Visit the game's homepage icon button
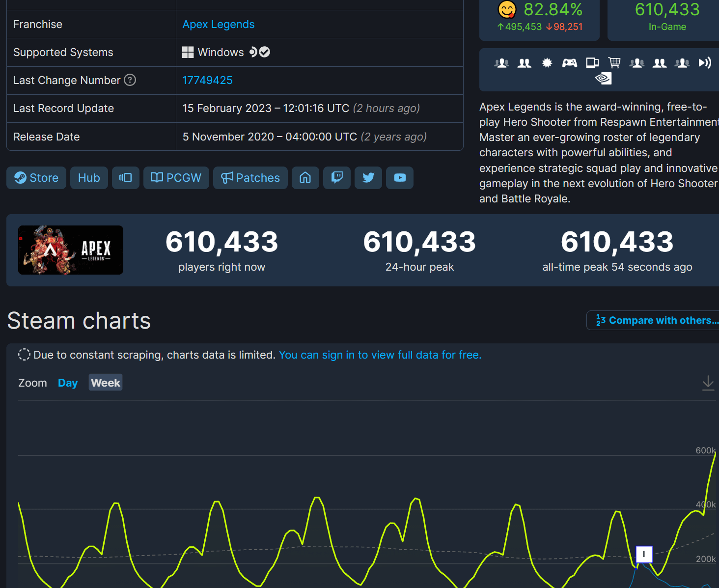Image resolution: width=719 pixels, height=588 pixels. point(305,178)
